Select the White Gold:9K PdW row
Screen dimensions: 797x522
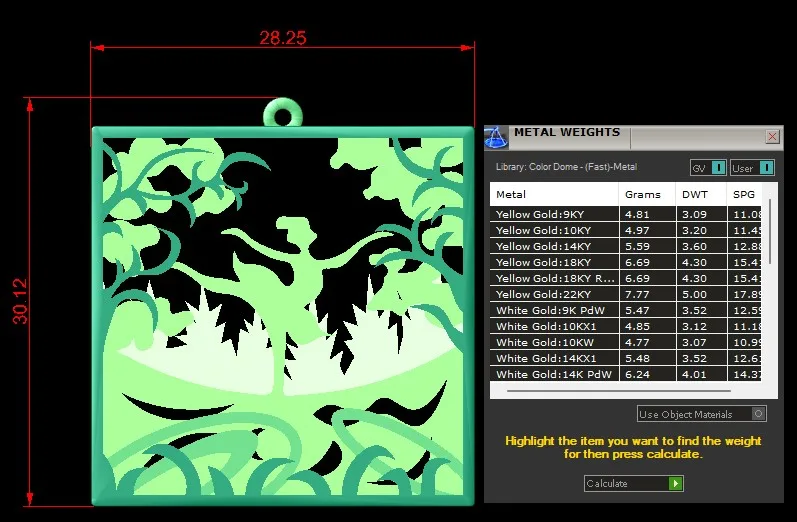[x=626, y=310]
